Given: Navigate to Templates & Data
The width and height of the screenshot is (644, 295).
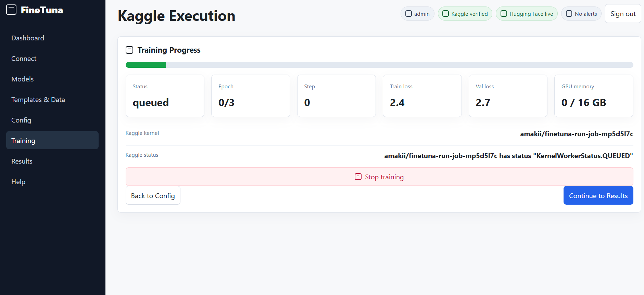Looking at the screenshot, I should [x=52, y=100].
